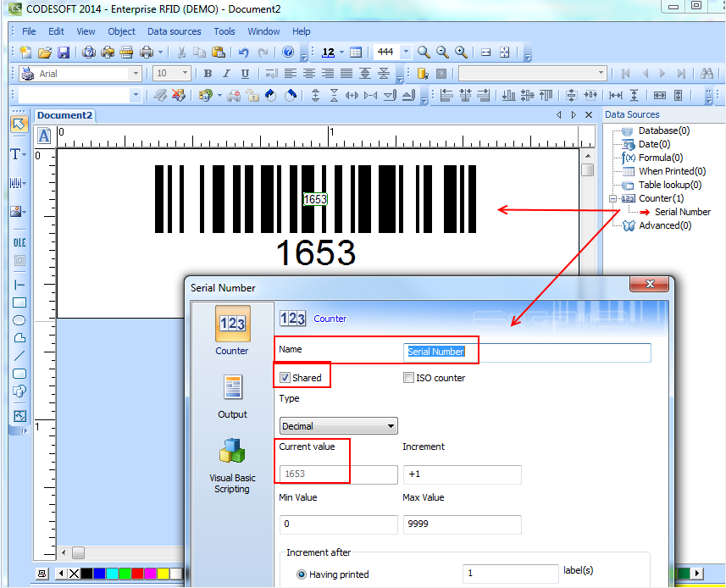Open Output page in dialog sidebar
This screenshot has height=588, width=726.
232,397
